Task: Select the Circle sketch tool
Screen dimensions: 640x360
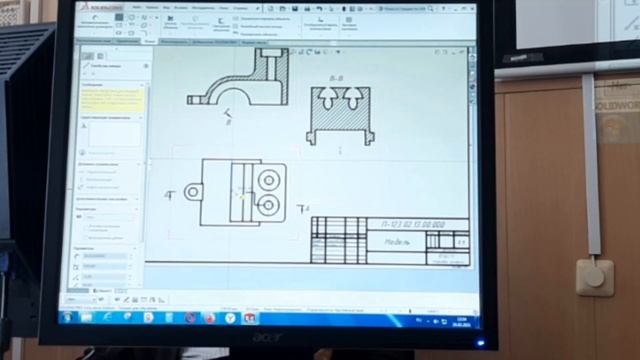Action: (131, 17)
